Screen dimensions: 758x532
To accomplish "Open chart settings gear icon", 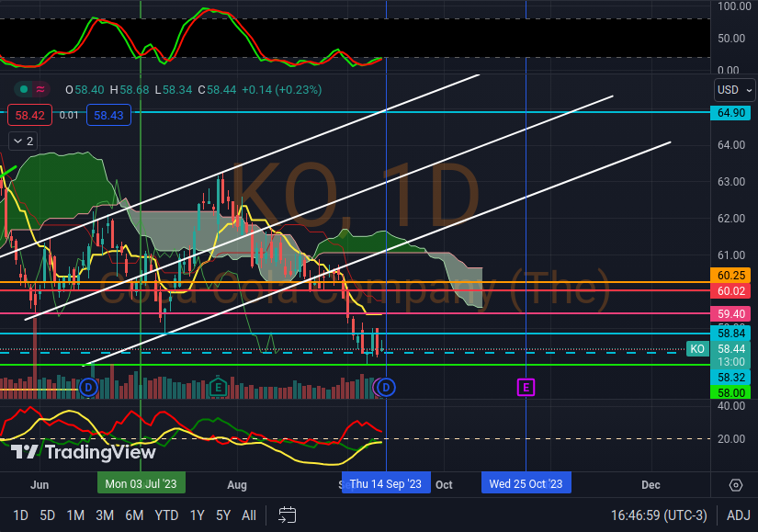I will tap(736, 484).
